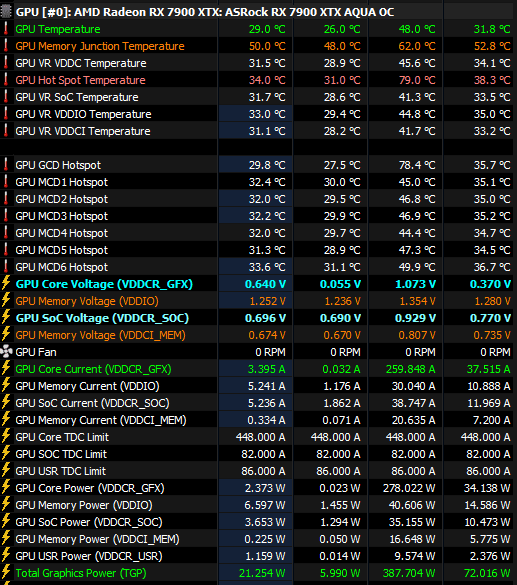The width and height of the screenshot is (517, 585).
Task: Select the GPU SOC TDC Limit label
Action: click(61, 454)
